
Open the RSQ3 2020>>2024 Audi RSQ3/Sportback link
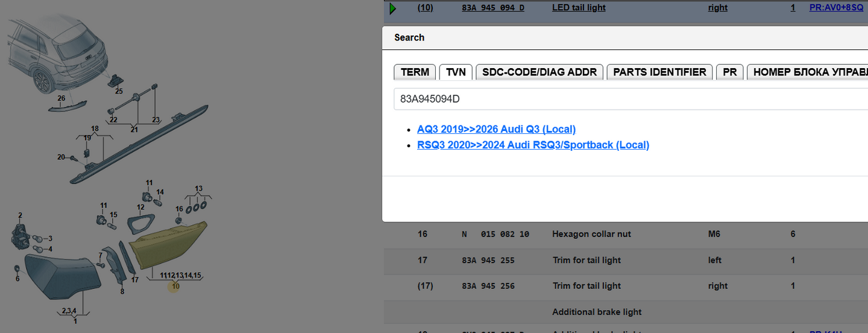(533, 145)
